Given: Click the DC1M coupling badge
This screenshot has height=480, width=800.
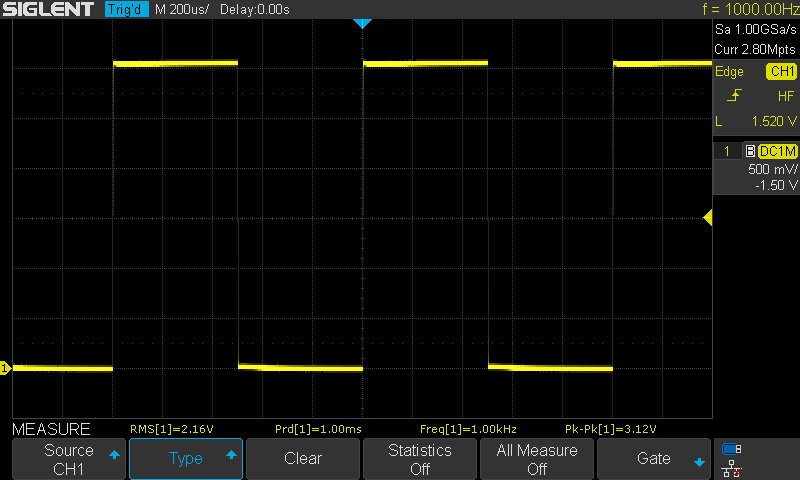Looking at the screenshot, I should [778, 151].
